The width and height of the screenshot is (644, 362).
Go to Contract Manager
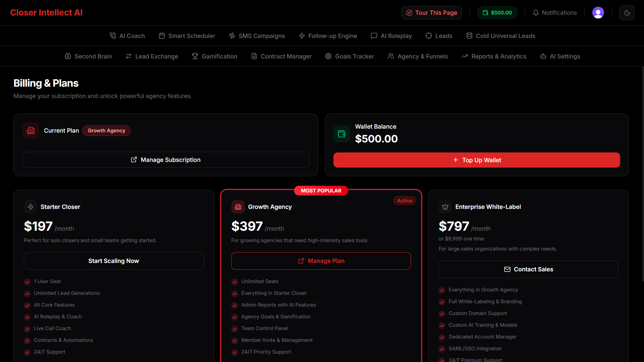[281, 56]
